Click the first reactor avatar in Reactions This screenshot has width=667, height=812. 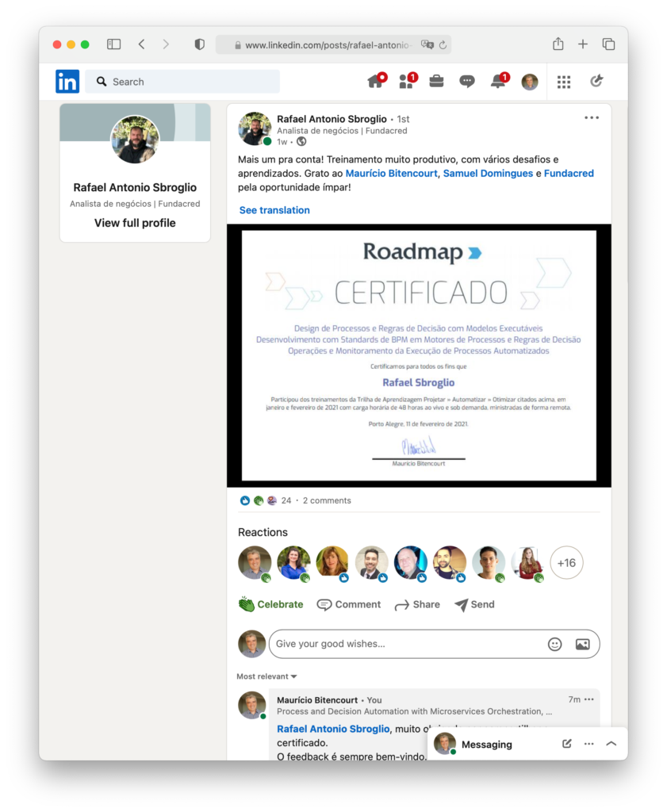(255, 563)
